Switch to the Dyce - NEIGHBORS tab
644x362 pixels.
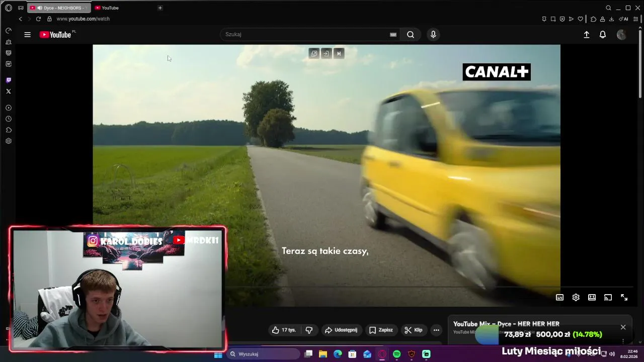tap(59, 8)
